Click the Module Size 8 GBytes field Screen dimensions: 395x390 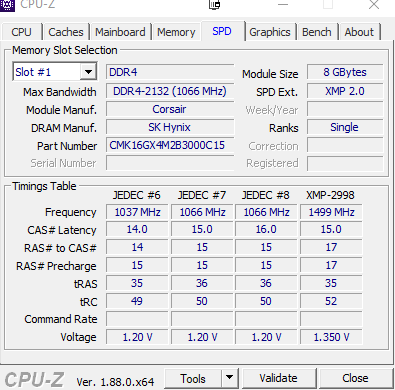click(x=345, y=72)
